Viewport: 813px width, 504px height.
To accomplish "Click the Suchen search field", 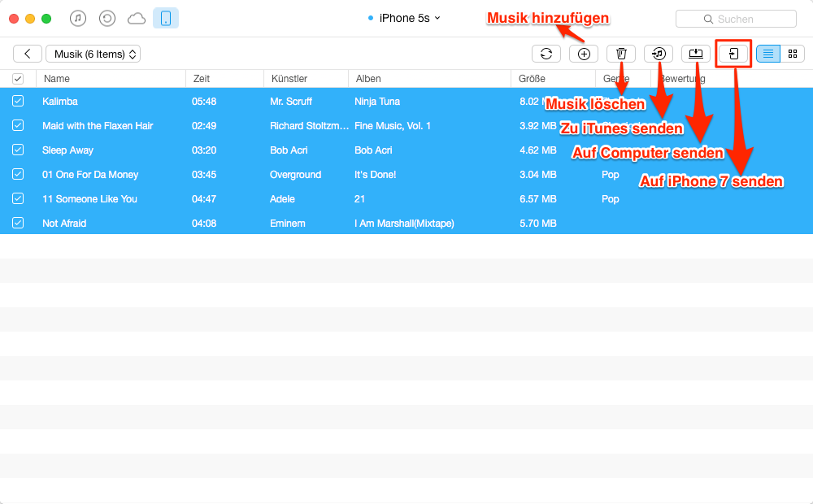I will [736, 19].
